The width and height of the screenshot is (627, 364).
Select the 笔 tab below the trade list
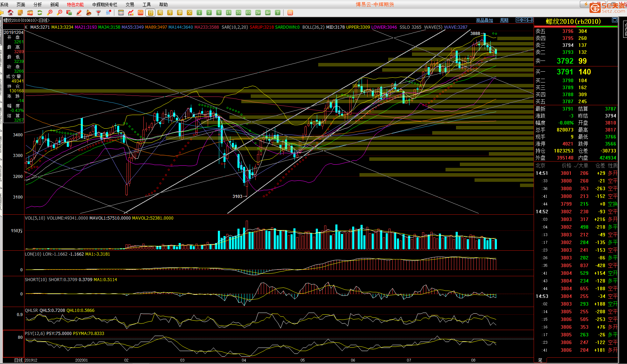[x=540, y=360]
